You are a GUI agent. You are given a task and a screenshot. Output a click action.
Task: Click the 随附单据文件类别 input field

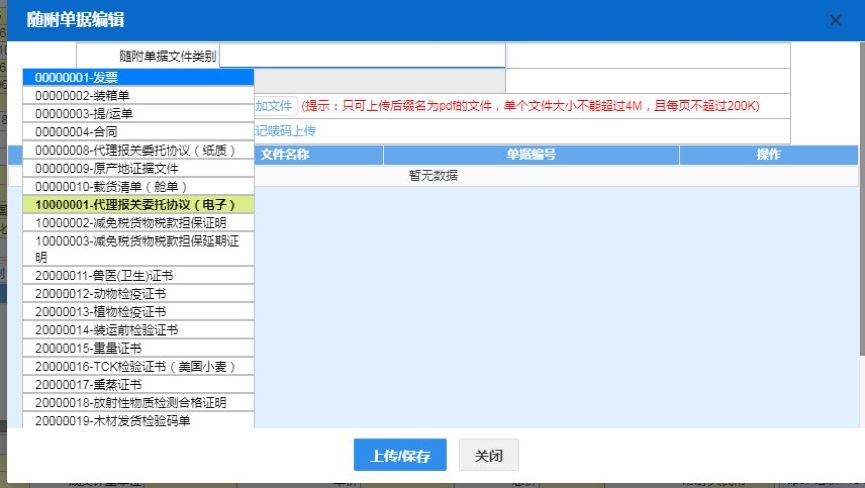pos(362,56)
